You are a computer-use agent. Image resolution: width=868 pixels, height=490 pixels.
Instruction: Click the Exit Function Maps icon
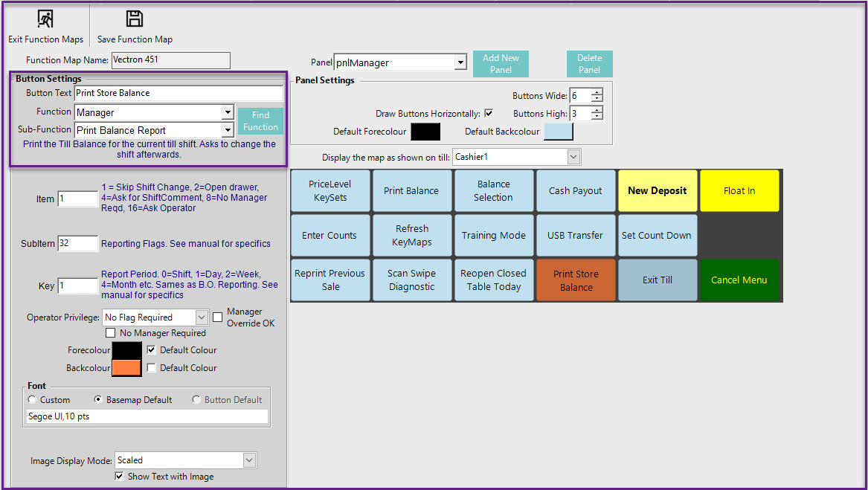tap(45, 19)
